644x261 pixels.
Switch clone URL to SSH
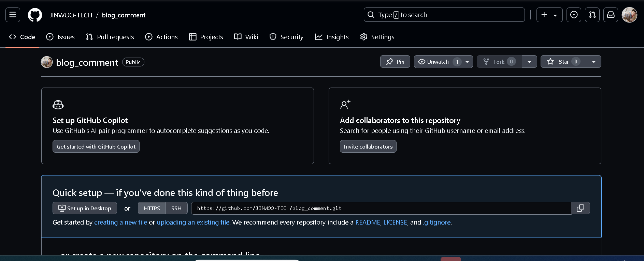coord(176,208)
